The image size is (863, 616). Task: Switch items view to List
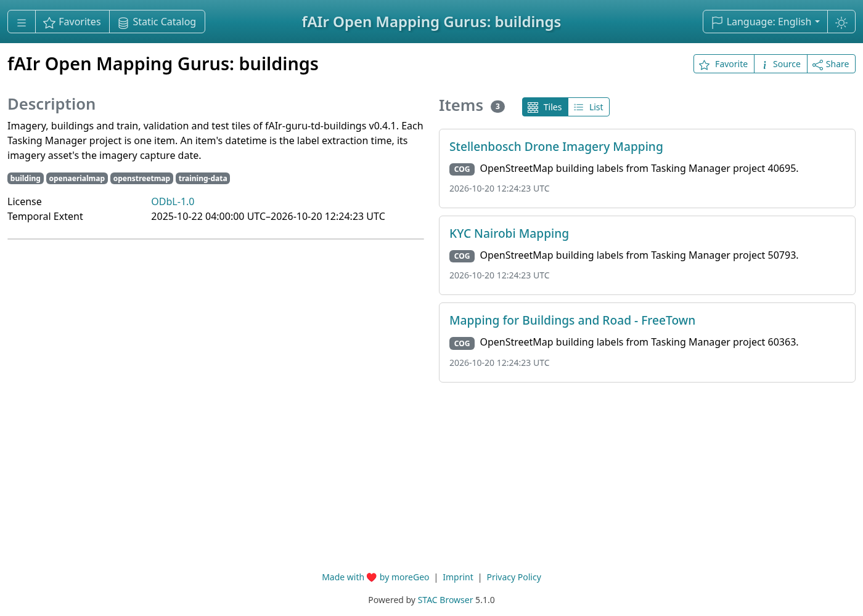[x=589, y=107]
